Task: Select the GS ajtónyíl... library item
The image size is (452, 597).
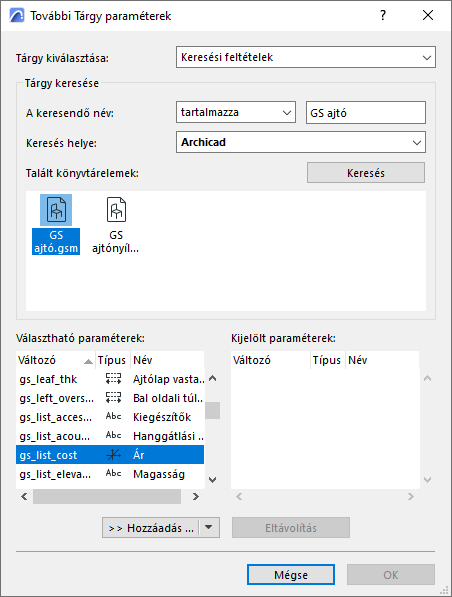Action: [116, 225]
